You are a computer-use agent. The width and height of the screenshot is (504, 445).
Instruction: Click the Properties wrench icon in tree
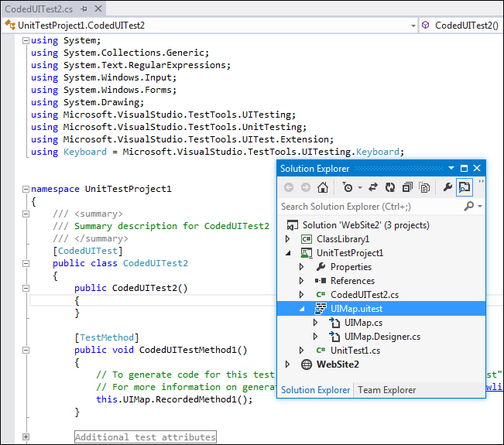click(321, 267)
